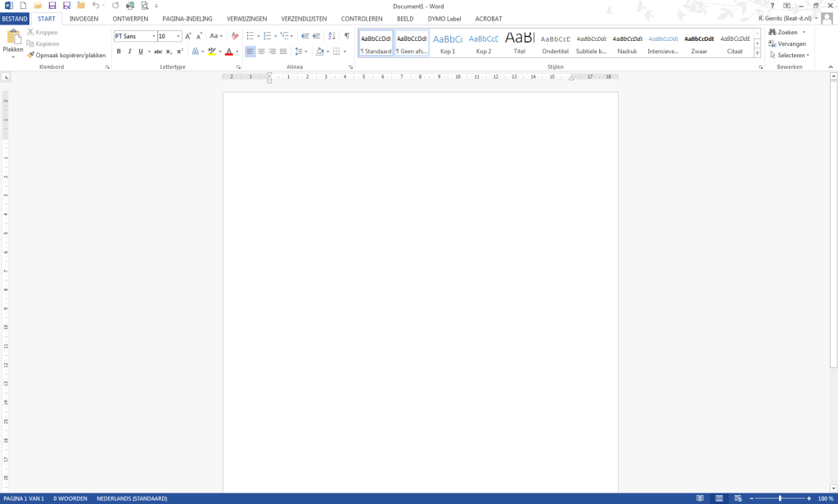
Task: Click the user account avatar picture
Action: click(827, 19)
